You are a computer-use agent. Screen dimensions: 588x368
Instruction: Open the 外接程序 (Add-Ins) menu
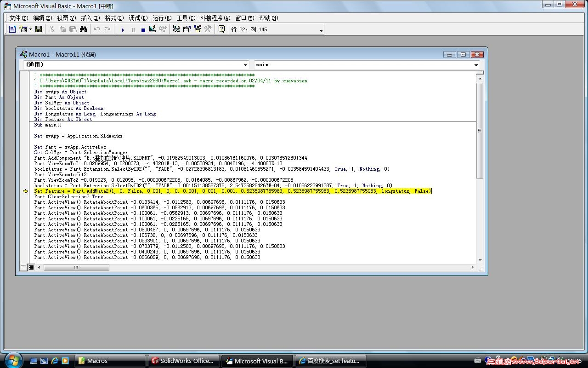pyautogui.click(x=215, y=18)
